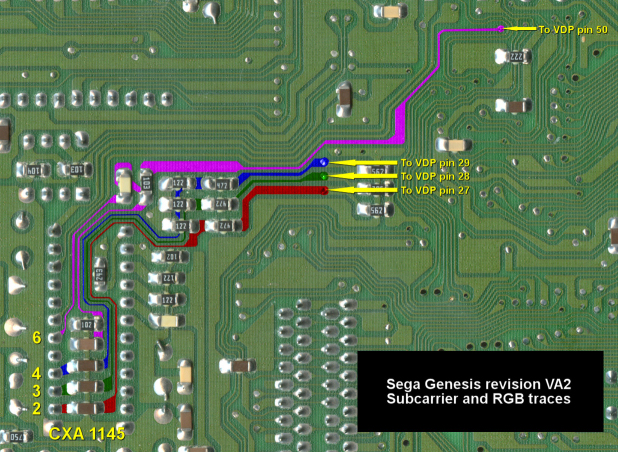Screen dimensions: 618x452
Task: Click the yellow pin number "6"
Action: 37,338
